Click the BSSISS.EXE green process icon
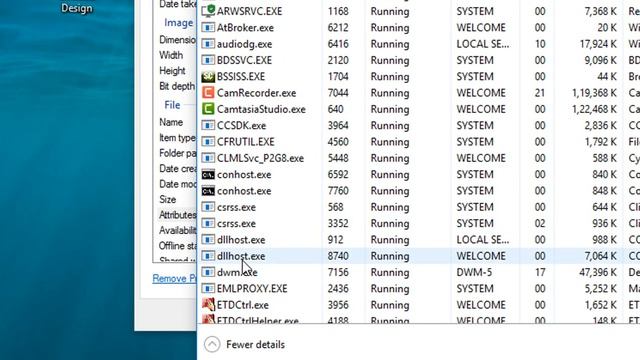 tap(208, 76)
